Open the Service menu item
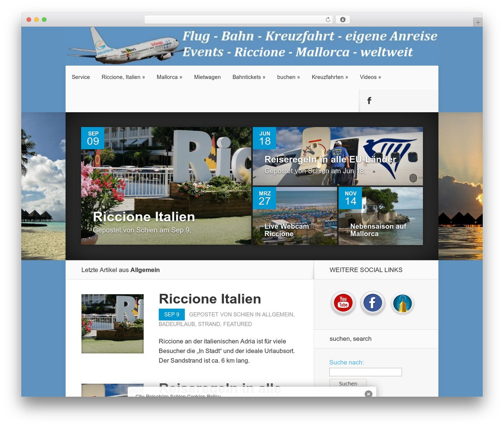The image size is (504, 427). [x=81, y=77]
